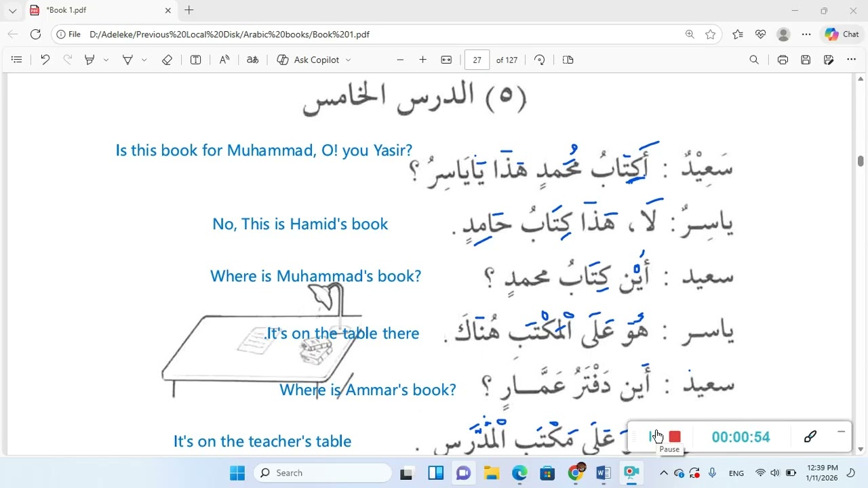This screenshot has height=488, width=868.
Task: Open the screen recorder taskbar app
Action: click(631, 473)
